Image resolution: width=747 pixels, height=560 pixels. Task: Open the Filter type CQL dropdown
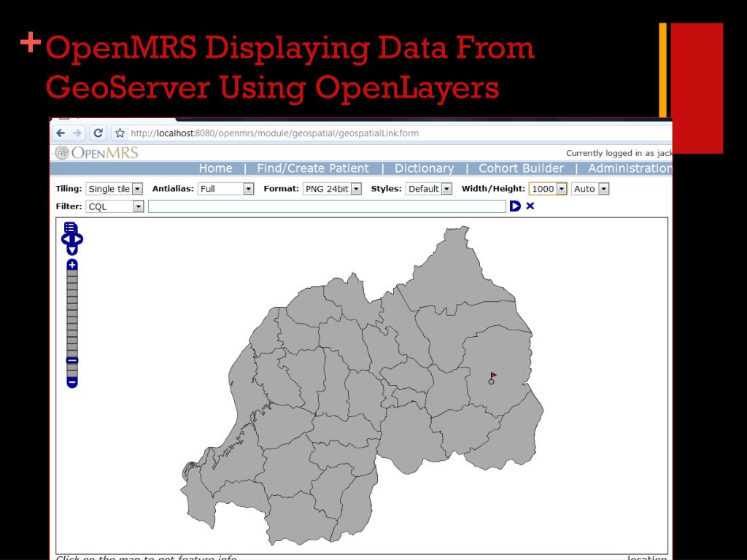115,206
